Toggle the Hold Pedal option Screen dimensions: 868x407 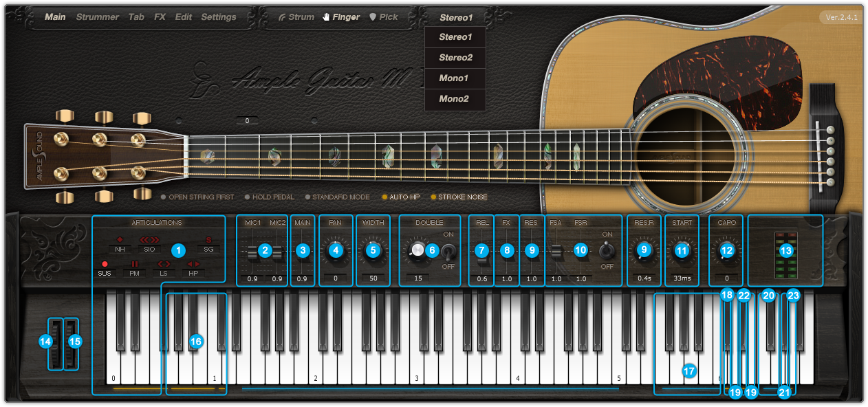(270, 197)
